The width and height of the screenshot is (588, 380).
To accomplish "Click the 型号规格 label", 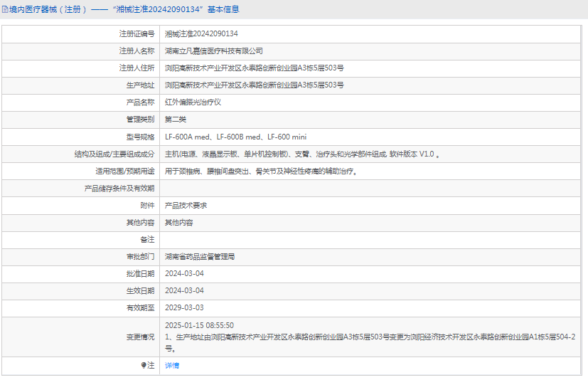I will 140,137.
